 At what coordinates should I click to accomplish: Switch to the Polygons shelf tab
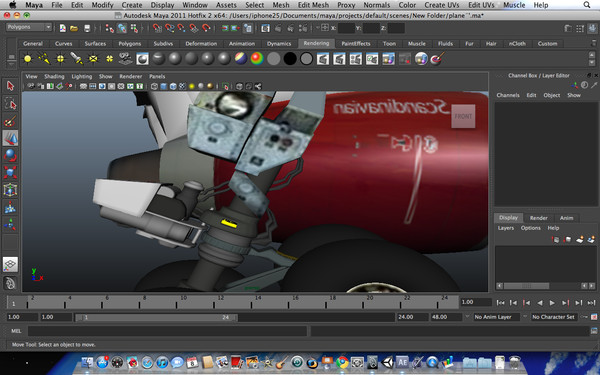click(x=129, y=44)
